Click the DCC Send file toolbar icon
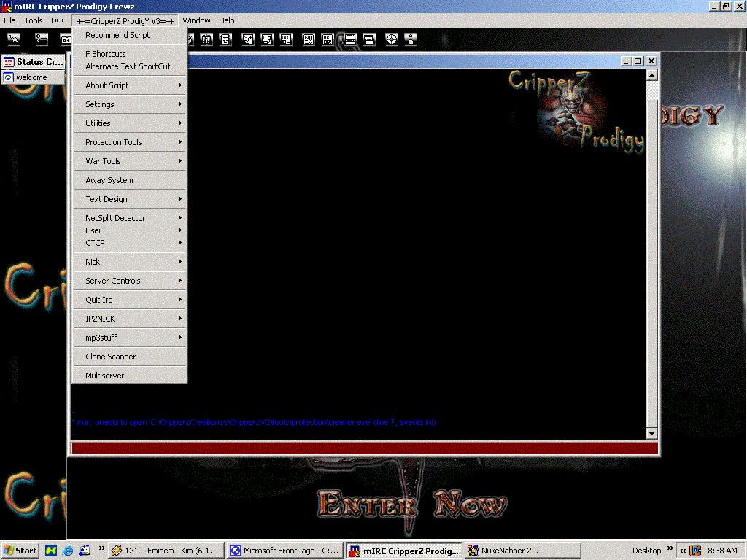The height and width of the screenshot is (560, 747). (248, 39)
